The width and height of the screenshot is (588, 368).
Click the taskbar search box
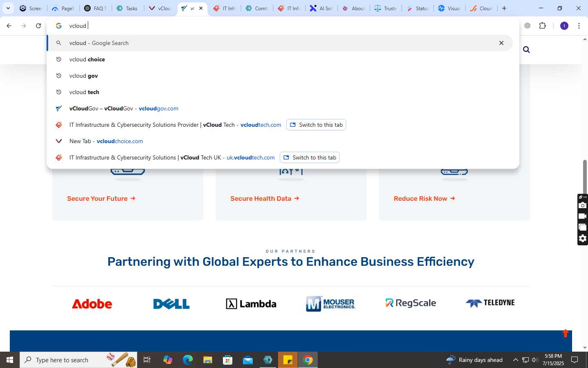78,360
